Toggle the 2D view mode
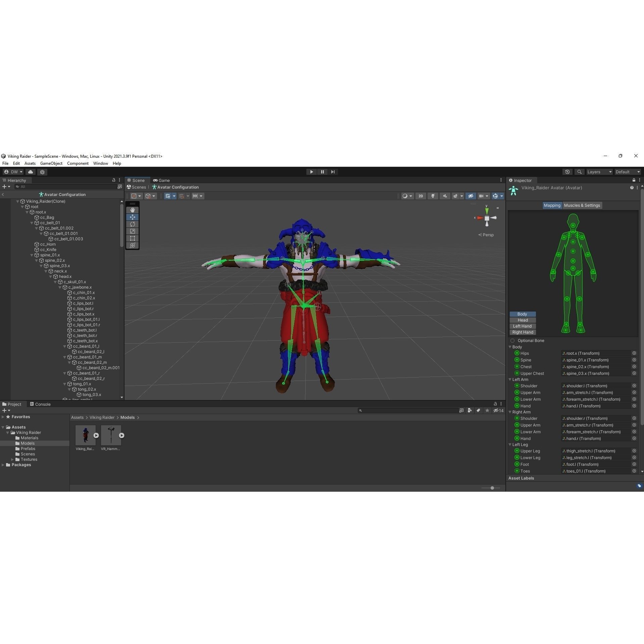The image size is (644, 644). pyautogui.click(x=420, y=196)
